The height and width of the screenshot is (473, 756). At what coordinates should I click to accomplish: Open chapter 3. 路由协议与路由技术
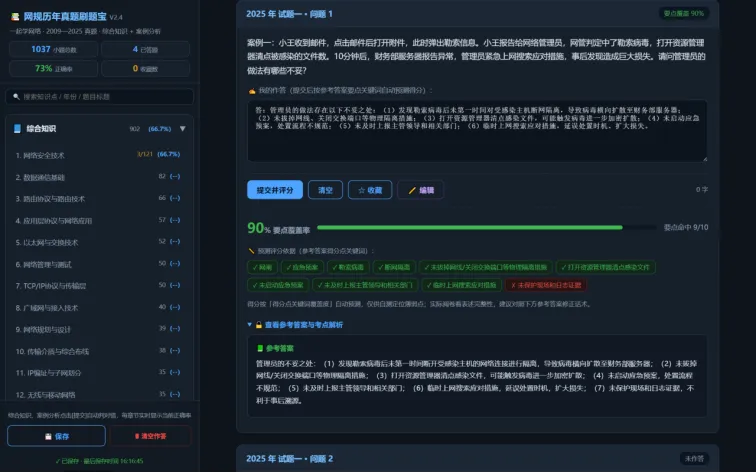[x=98, y=199]
